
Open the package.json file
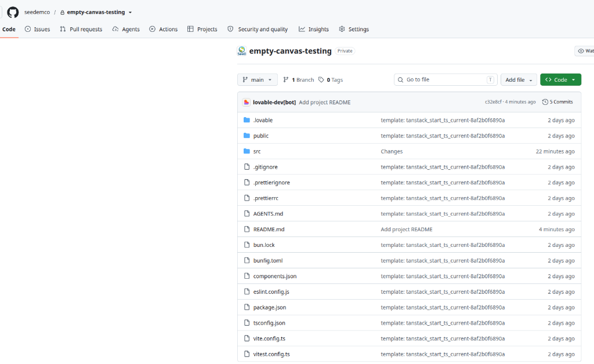(x=270, y=307)
